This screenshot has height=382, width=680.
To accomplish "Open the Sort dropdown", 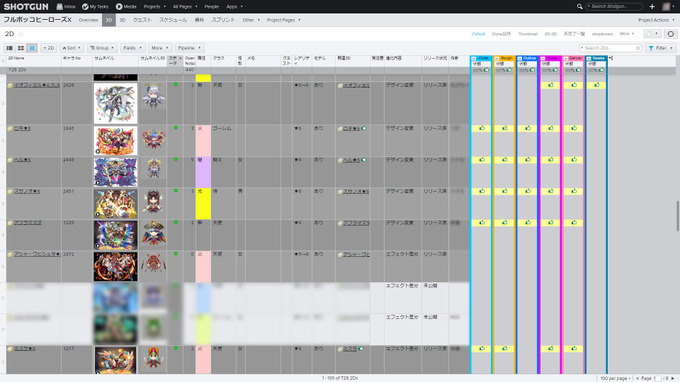I will click(72, 48).
